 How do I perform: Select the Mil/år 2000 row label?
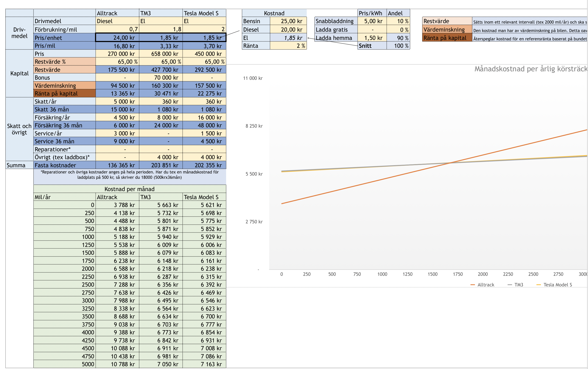click(x=65, y=269)
